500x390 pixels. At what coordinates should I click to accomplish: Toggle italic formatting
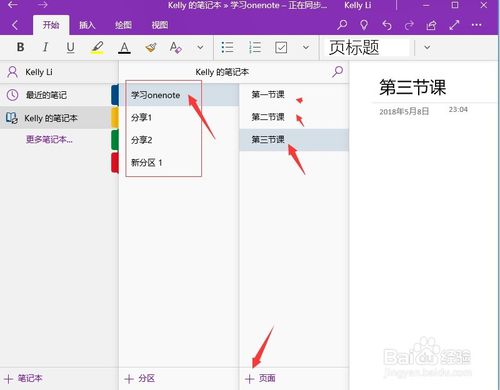(x=45, y=47)
